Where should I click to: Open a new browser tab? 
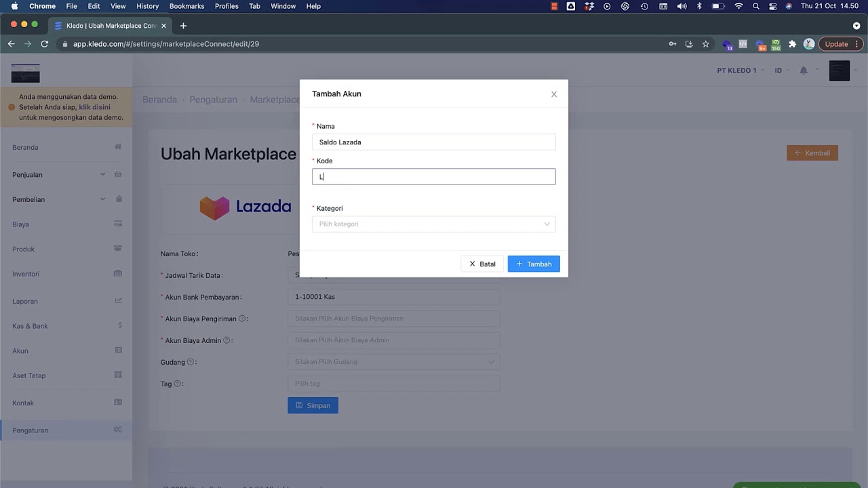183,26
